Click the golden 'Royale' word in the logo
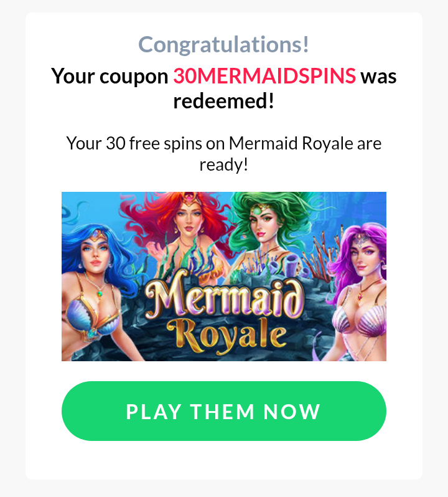 226,336
